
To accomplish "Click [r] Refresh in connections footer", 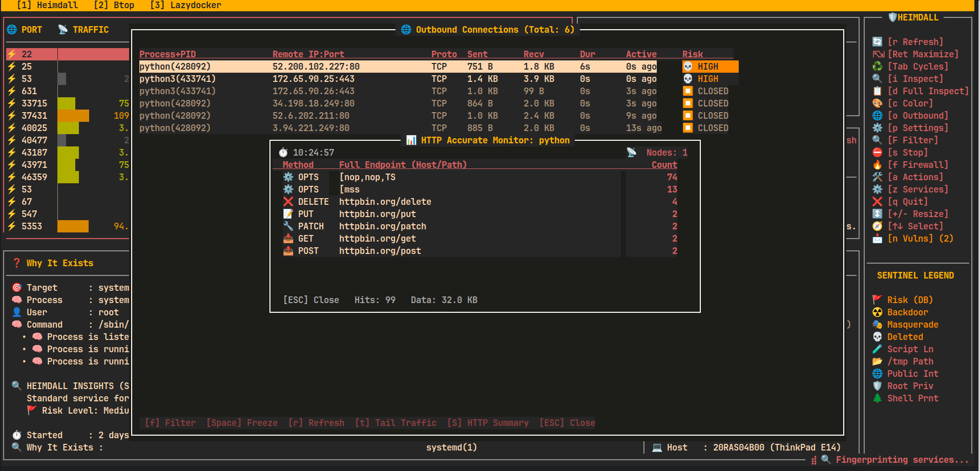I will click(x=316, y=423).
